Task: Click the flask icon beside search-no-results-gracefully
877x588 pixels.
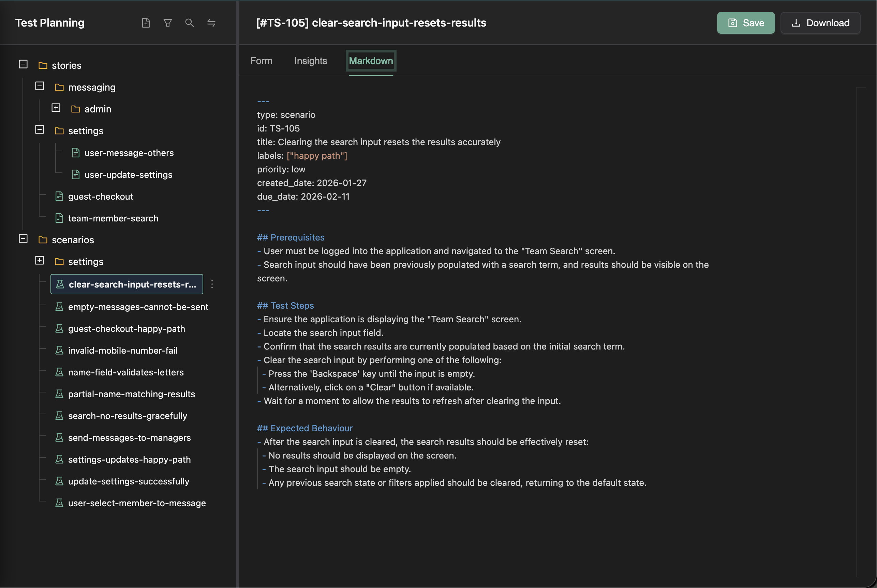Action: 59,416
